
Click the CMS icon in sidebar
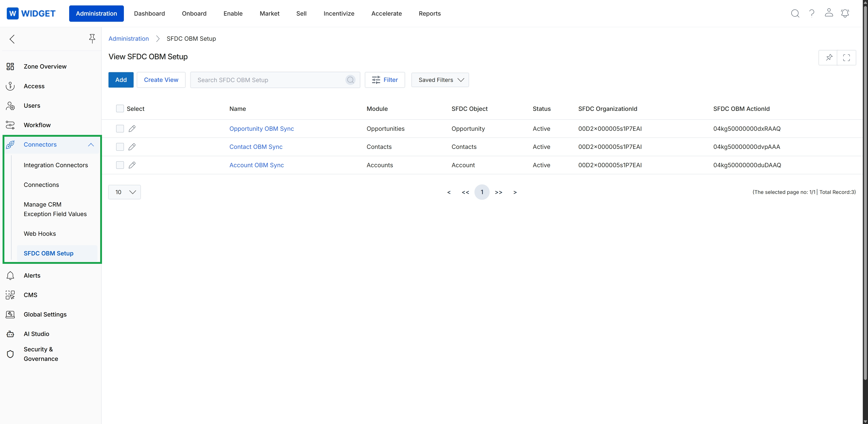tap(10, 295)
